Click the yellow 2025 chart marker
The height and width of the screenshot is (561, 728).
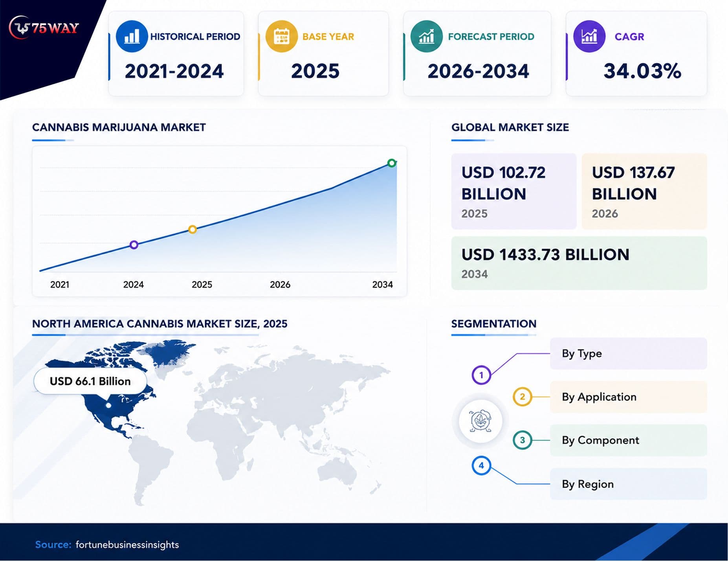pos(192,229)
